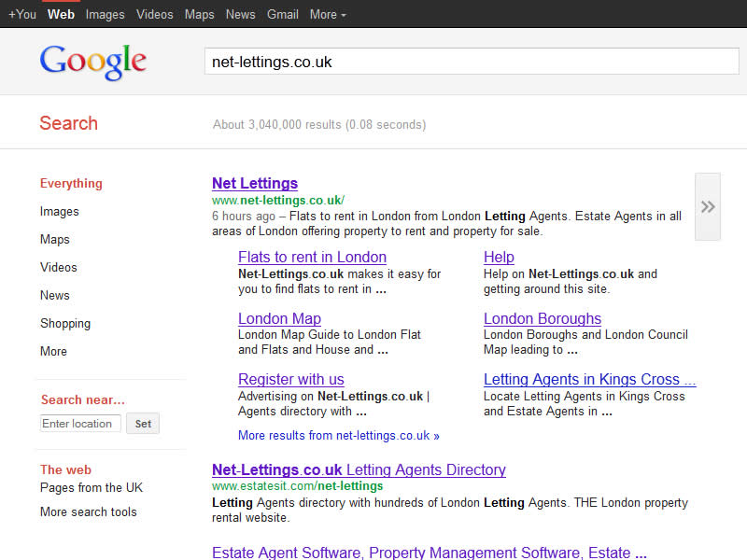The height and width of the screenshot is (560, 747).
Task: Focus the search box containing net-lettings.co.uk
Action: (472, 62)
